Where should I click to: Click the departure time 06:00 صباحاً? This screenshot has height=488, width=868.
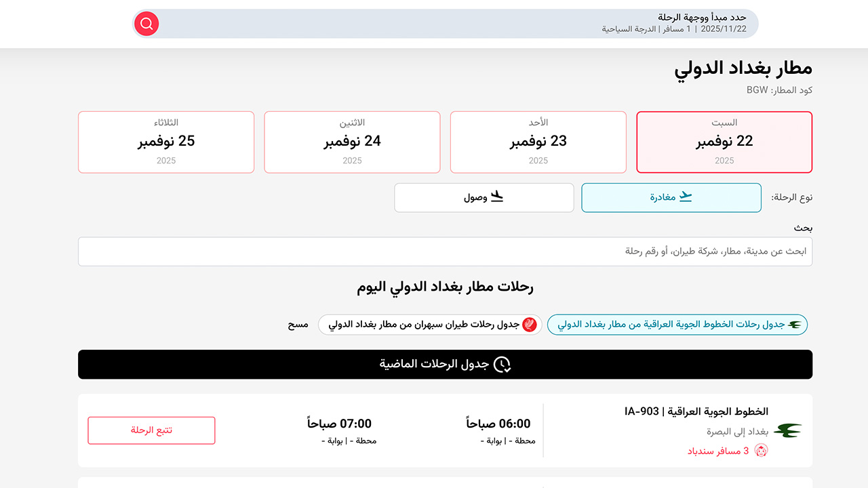coord(498,424)
